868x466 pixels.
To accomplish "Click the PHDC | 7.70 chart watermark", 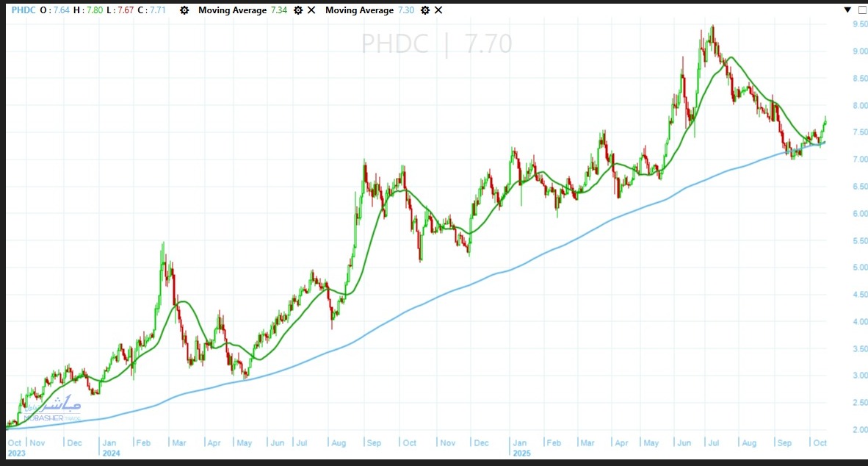I will pos(436,44).
